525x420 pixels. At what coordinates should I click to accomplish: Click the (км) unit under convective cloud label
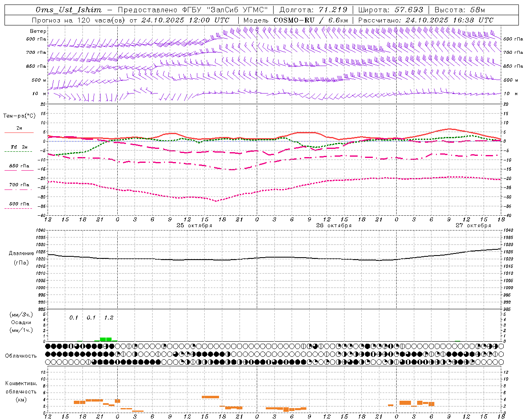click(x=21, y=399)
